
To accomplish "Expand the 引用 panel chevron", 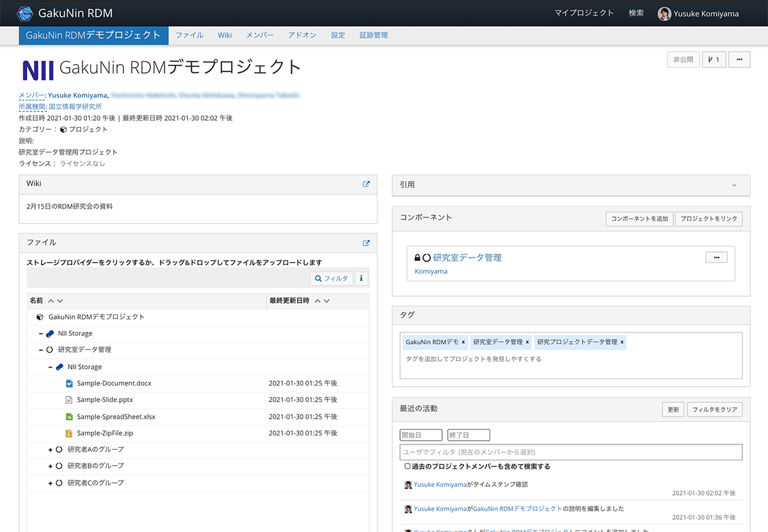I will click(x=734, y=185).
